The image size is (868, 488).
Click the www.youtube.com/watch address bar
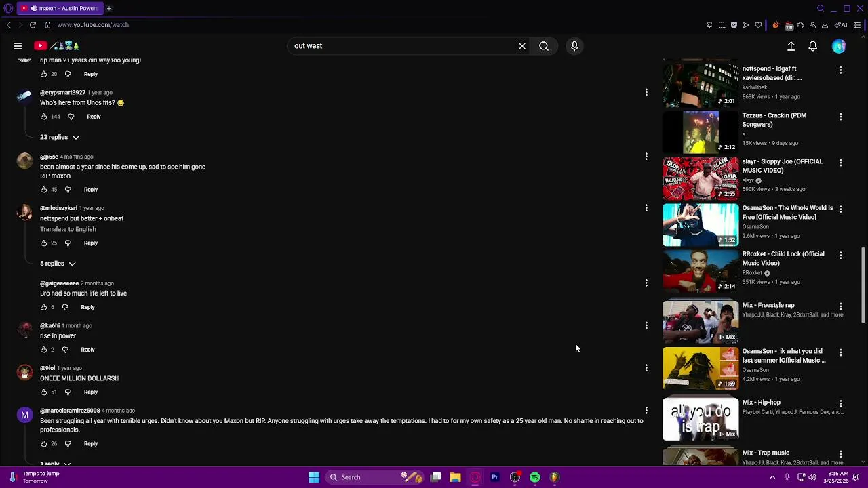click(x=93, y=25)
